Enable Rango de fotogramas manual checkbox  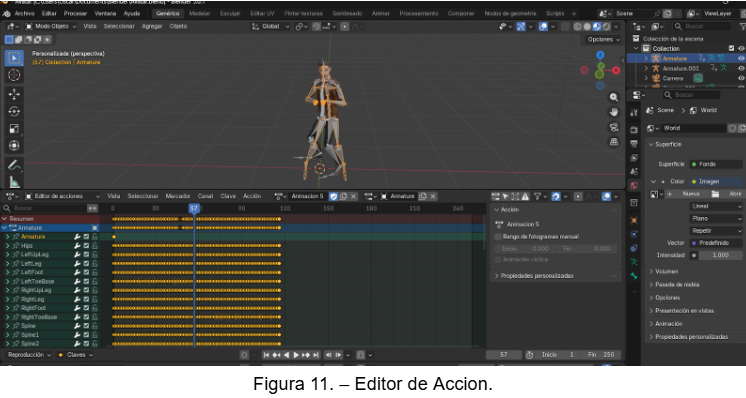498,236
